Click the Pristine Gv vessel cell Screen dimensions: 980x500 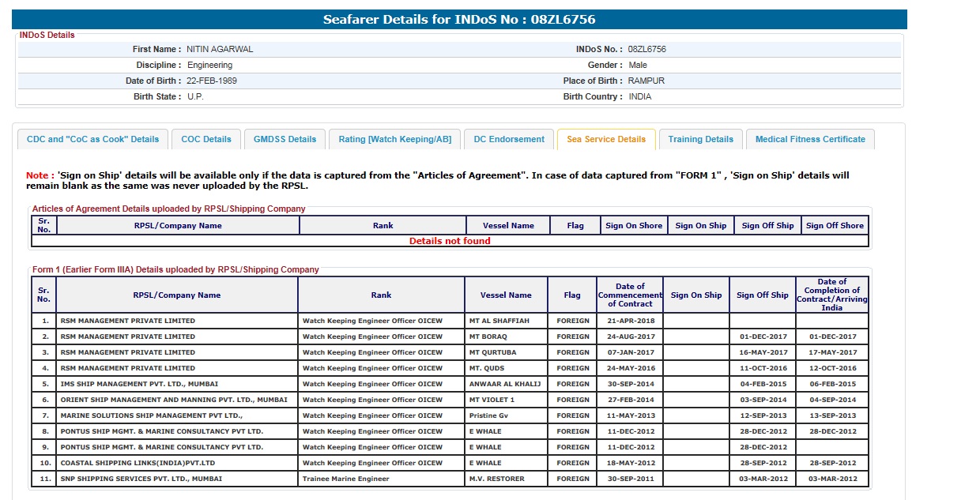point(488,415)
